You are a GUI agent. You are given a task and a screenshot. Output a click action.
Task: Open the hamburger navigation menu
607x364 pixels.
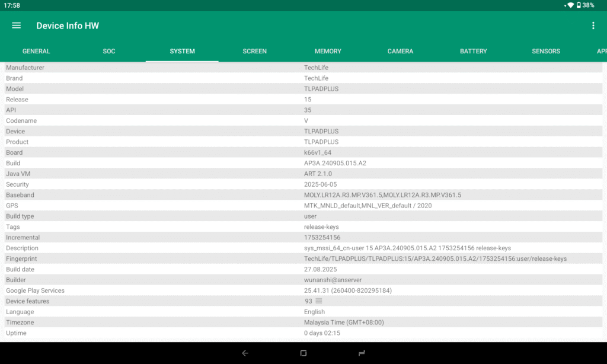pos(17,25)
